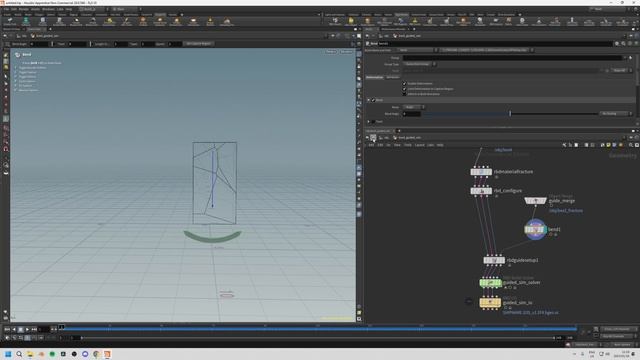Screen dimensions: 640x360
Task: Step back one frame
Action: tap(14, 329)
